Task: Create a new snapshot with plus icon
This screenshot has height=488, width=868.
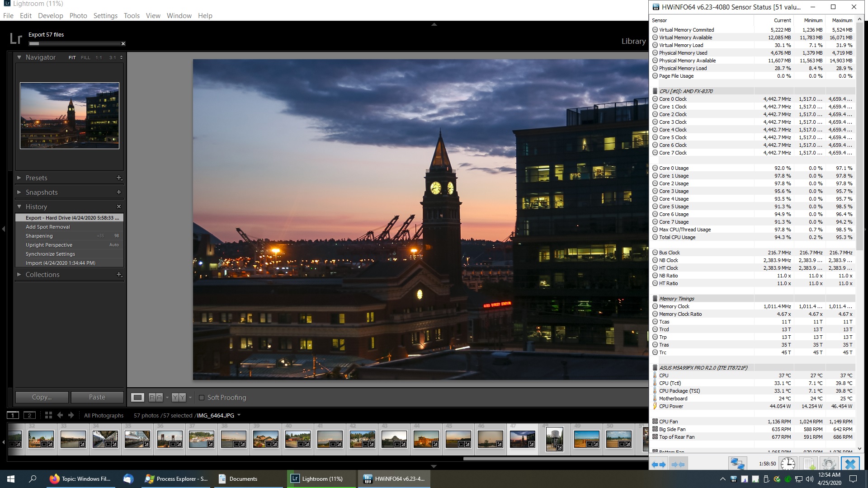Action: (119, 192)
